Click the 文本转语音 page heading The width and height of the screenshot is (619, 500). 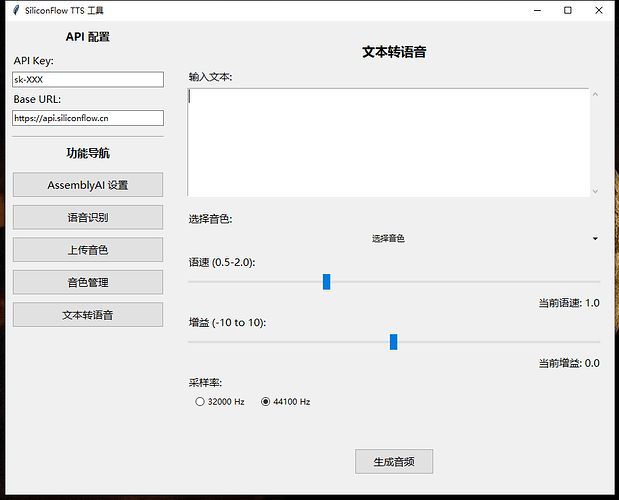(x=394, y=52)
